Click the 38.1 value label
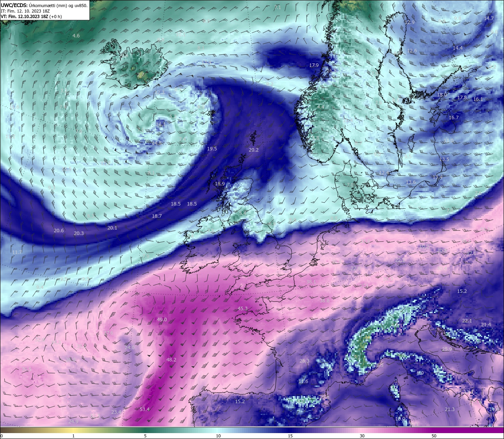504x439 pixels. [311, 282]
